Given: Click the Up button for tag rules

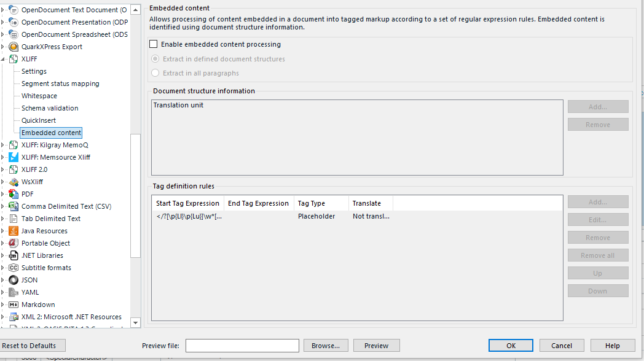Looking at the screenshot, I should tap(598, 273).
